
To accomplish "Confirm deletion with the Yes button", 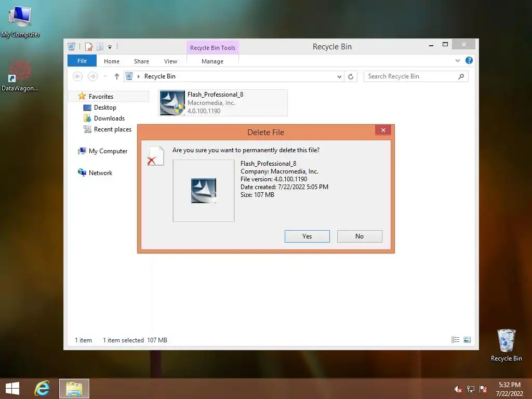I will (307, 236).
